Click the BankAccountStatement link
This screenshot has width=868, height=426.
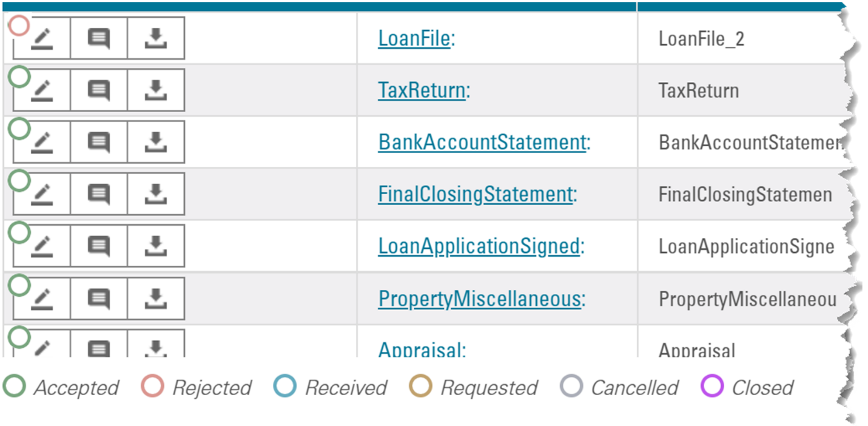[x=482, y=143]
